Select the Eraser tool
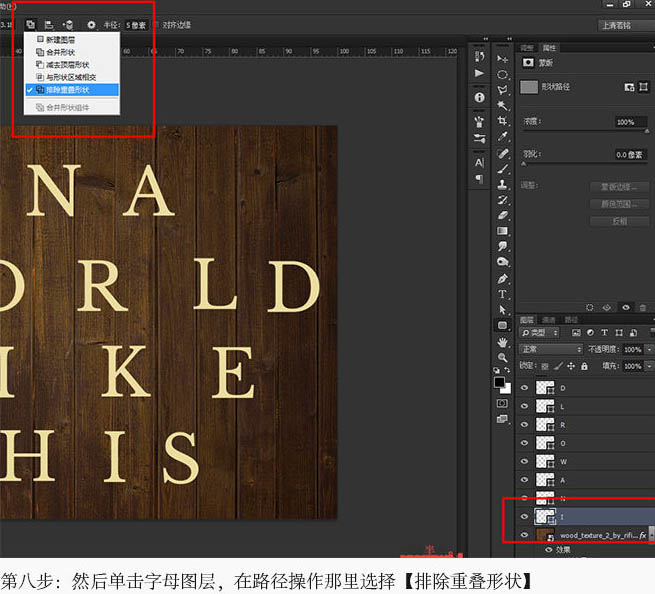The width and height of the screenshot is (655, 594). point(503,215)
